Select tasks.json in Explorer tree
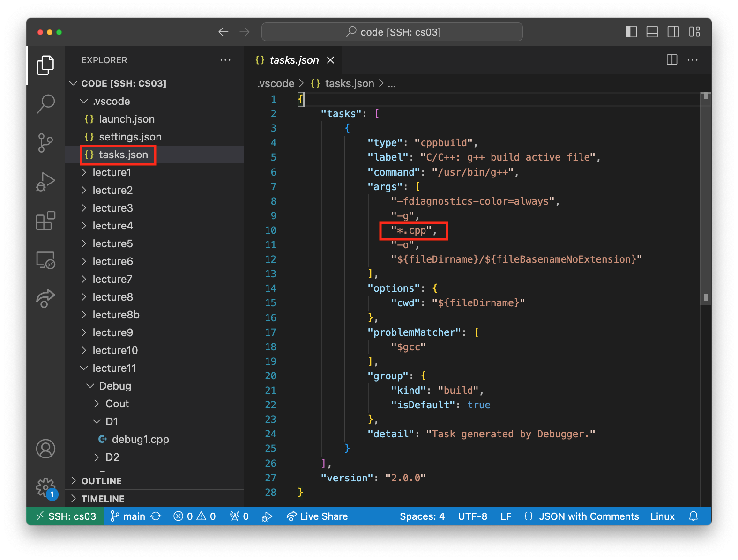The image size is (738, 560). (155, 155)
